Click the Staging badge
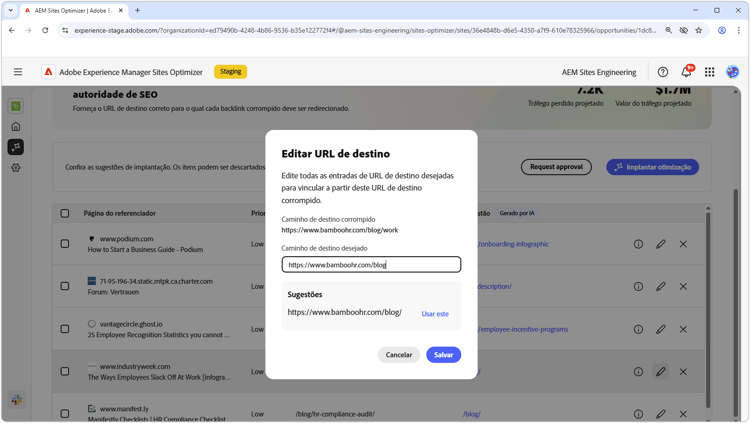The image size is (750, 423). tap(231, 71)
